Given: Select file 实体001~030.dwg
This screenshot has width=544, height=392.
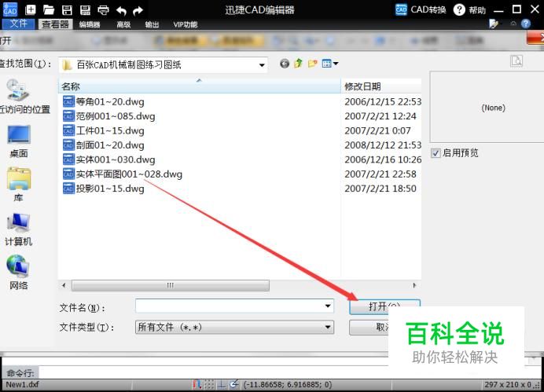Looking at the screenshot, I should [109, 159].
